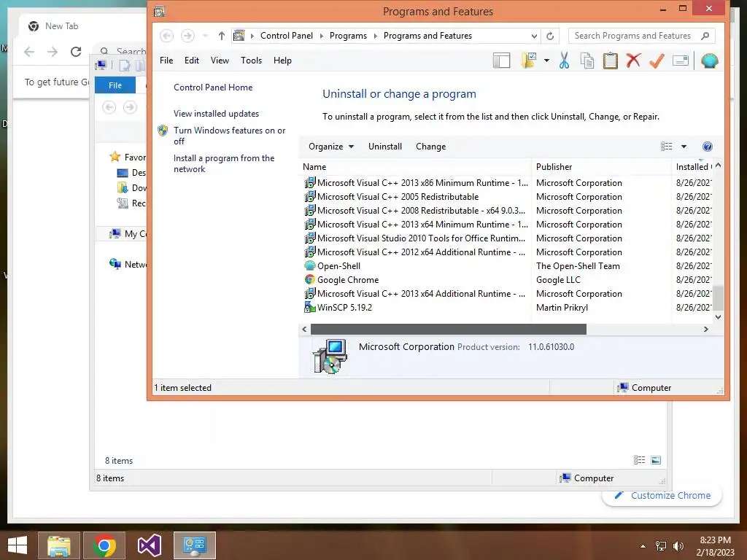Click the list's scroll right arrow
This screenshot has width=747, height=560.
click(706, 329)
